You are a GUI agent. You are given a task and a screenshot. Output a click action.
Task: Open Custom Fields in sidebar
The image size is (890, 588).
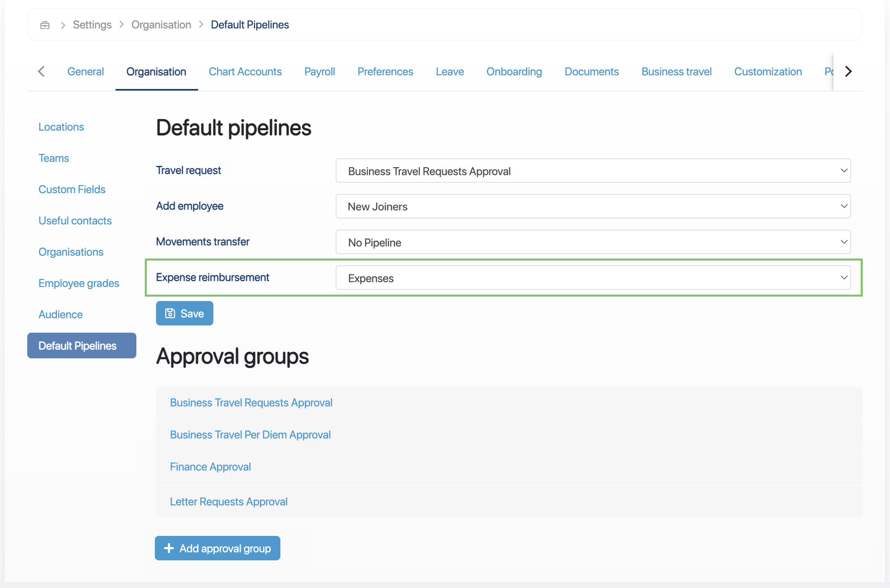coord(72,190)
